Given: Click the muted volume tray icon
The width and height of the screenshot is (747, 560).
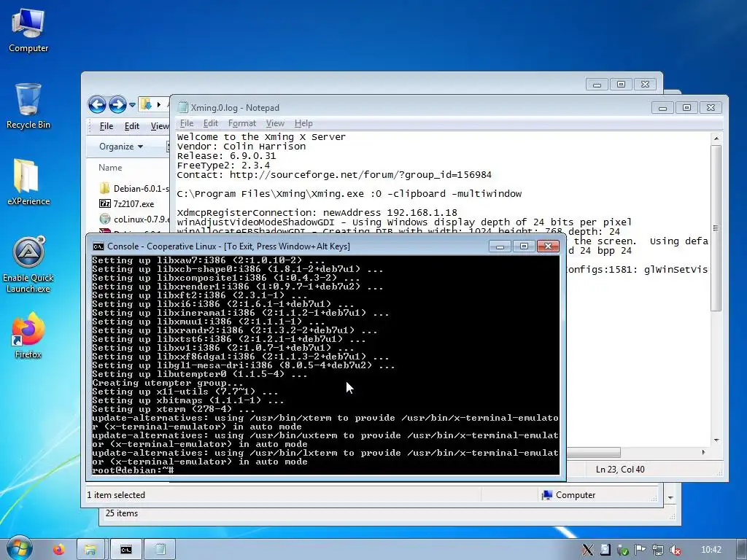Looking at the screenshot, I should [x=676, y=550].
